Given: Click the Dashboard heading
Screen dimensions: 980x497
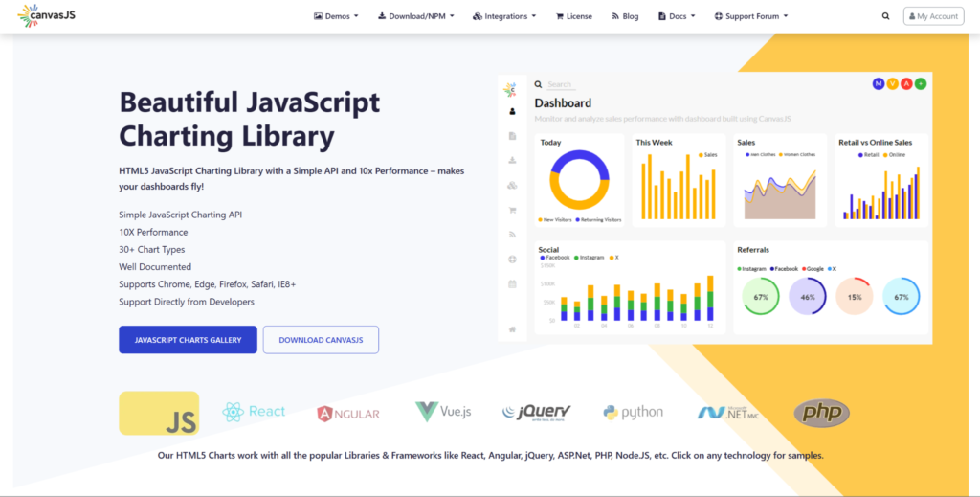Looking at the screenshot, I should coord(563,103).
